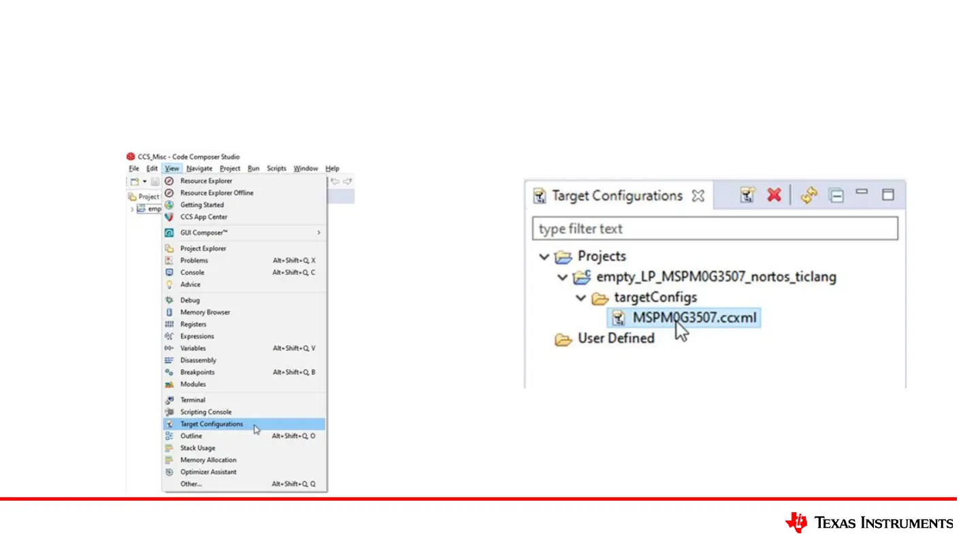This screenshot has width=980, height=551.
Task: Choose Variables from the View menu
Action: tap(244, 348)
